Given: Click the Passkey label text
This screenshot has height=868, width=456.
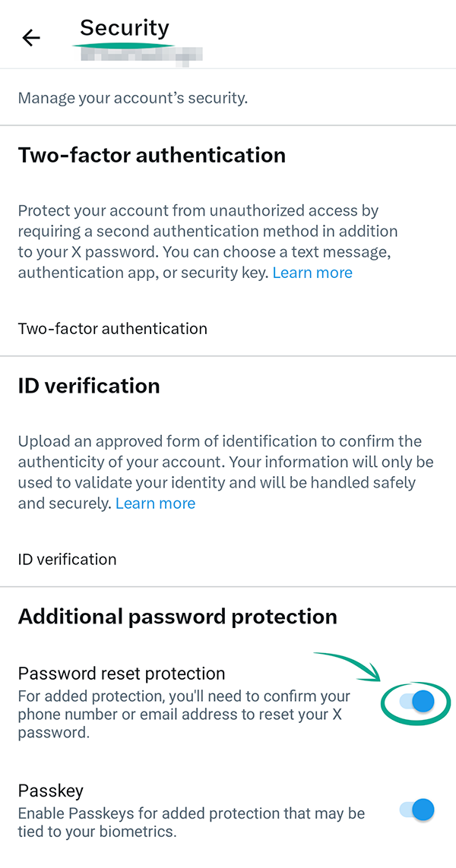Looking at the screenshot, I should coord(51,791).
